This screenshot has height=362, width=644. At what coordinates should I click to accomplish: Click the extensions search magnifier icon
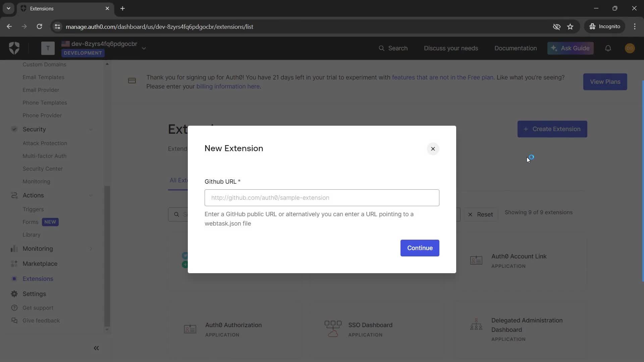coord(176,215)
